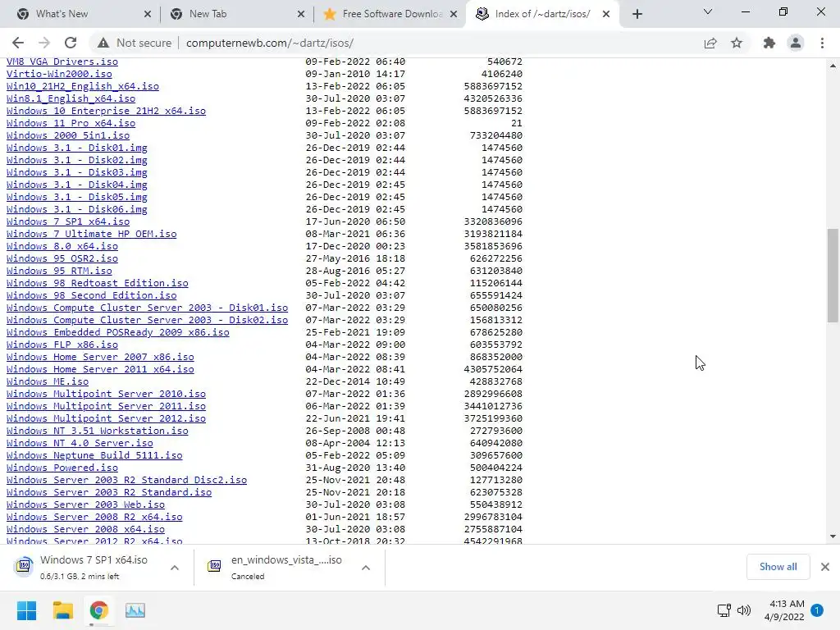Open Windows 98 Second Edition.iso link
840x630 pixels.
pyautogui.click(x=92, y=295)
